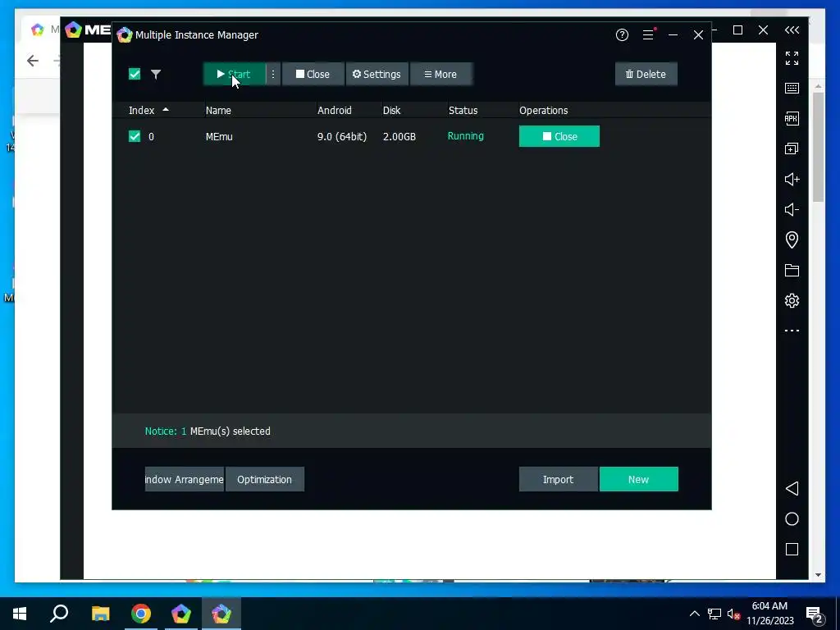Open File Explorer from taskbar
The width and height of the screenshot is (840, 630).
(x=100, y=614)
